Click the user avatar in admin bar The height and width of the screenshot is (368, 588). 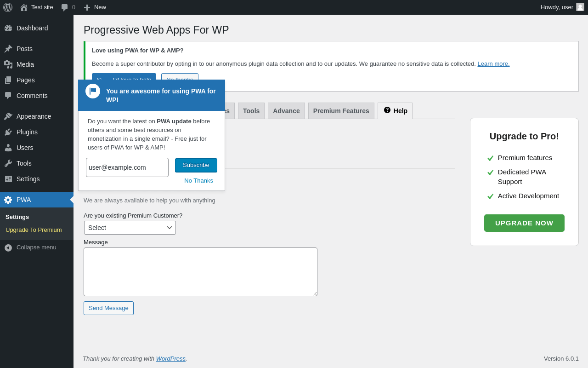click(580, 7)
